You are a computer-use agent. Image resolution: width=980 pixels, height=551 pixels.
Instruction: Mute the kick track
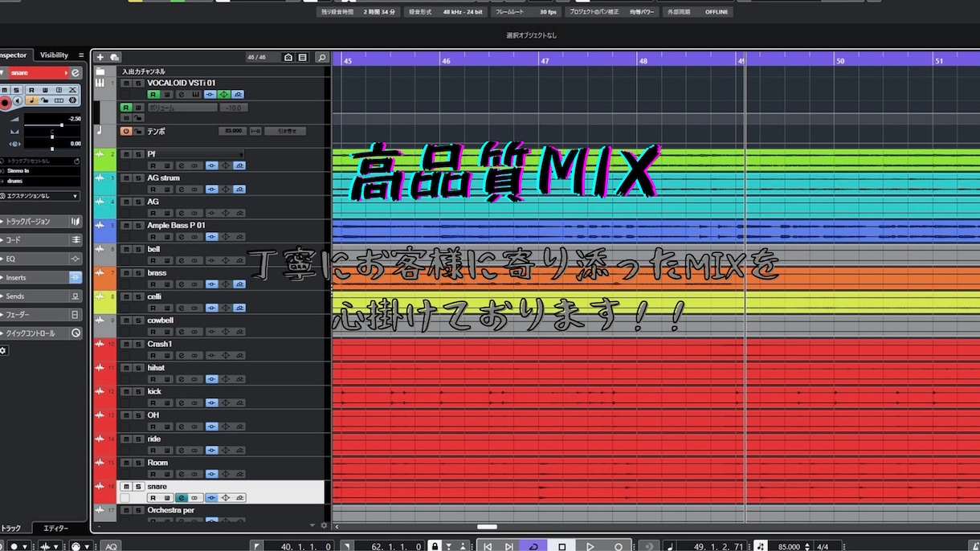pos(126,391)
